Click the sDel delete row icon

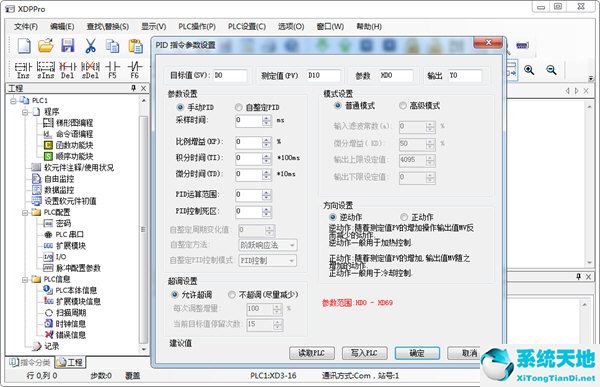[91, 70]
